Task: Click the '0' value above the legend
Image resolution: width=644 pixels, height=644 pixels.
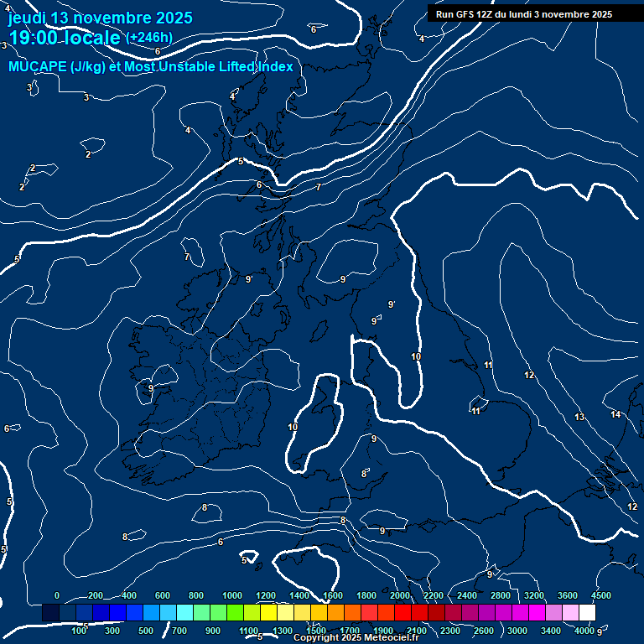Action: pos(57,595)
